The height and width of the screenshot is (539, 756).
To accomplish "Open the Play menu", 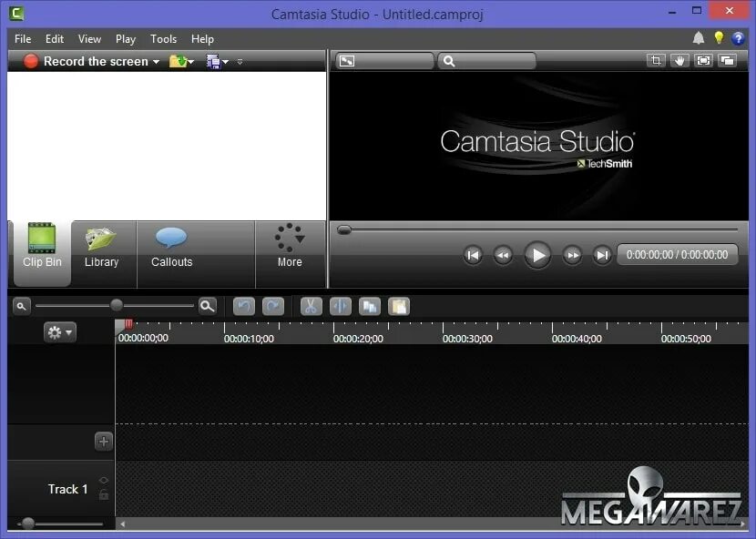I will (126, 39).
